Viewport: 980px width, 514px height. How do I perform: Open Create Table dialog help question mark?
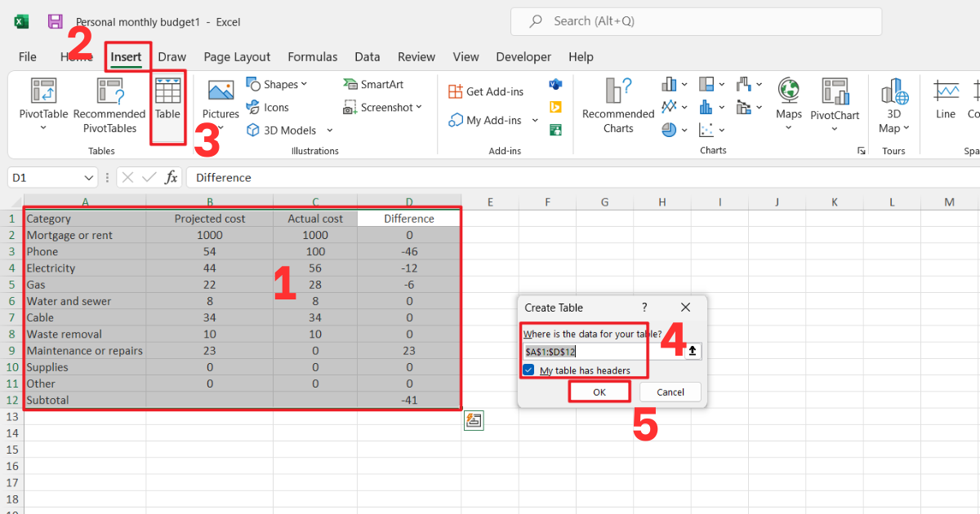pyautogui.click(x=644, y=308)
